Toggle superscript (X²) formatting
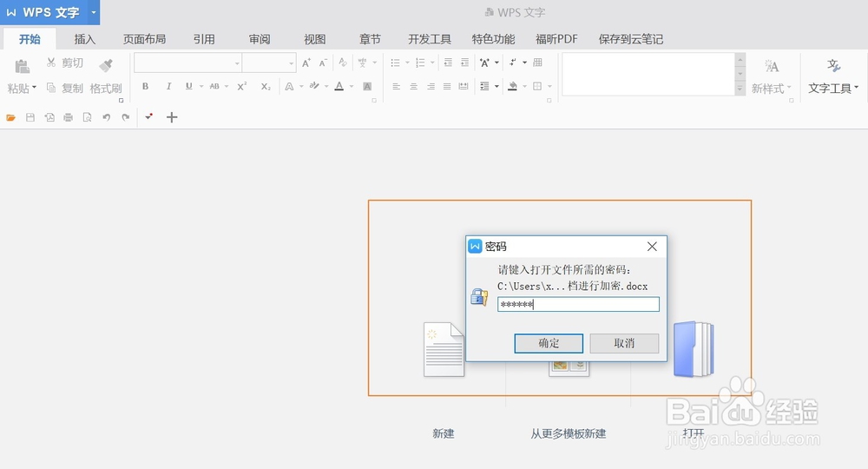 pyautogui.click(x=241, y=86)
